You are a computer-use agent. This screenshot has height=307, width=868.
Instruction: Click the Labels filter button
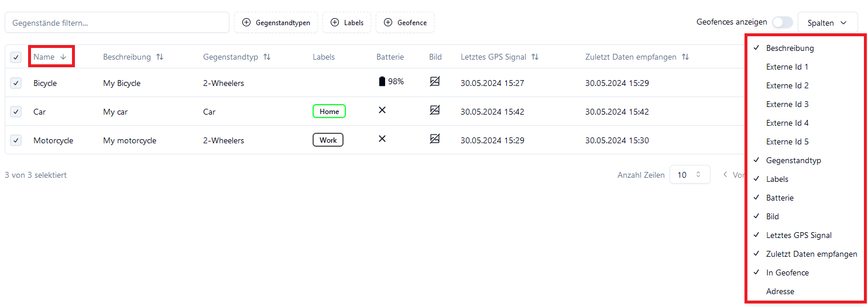pos(346,23)
